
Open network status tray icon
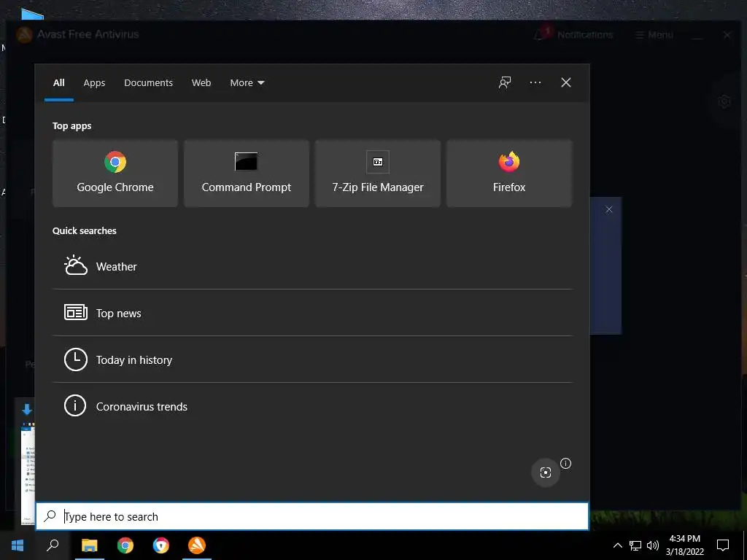[635, 545]
